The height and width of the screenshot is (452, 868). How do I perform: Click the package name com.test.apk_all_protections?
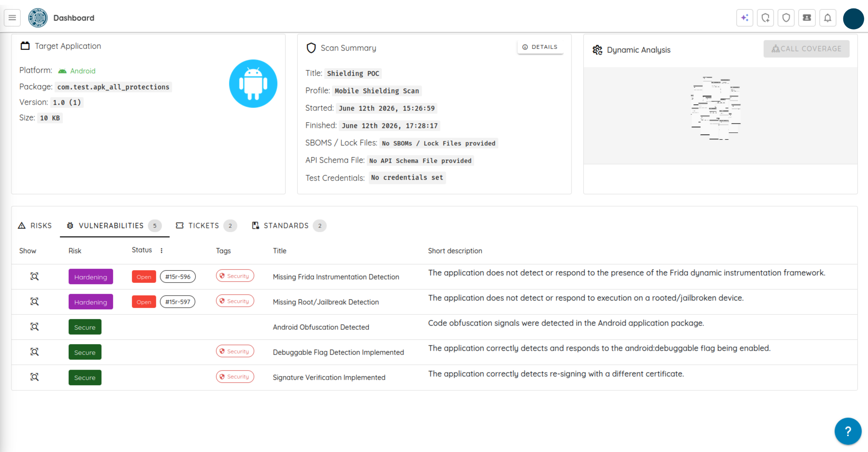[113, 87]
